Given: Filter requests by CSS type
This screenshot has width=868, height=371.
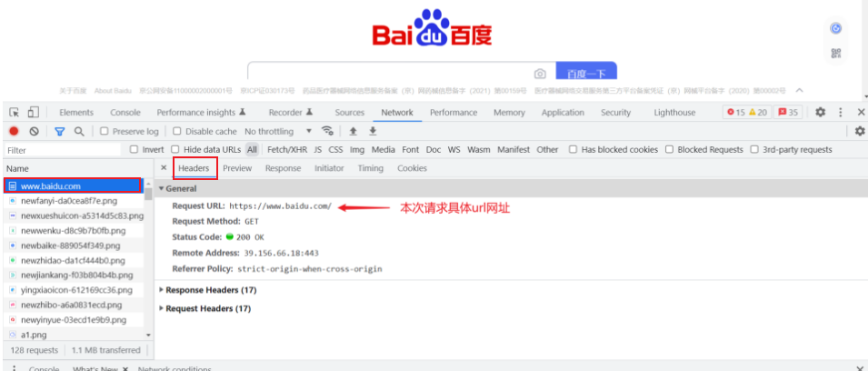Looking at the screenshot, I should 335,149.
